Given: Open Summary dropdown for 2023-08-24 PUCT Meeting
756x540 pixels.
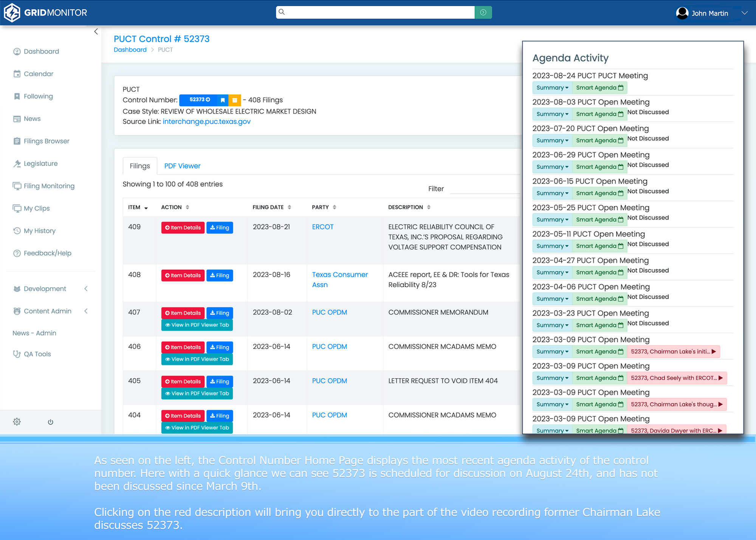Looking at the screenshot, I should pos(552,88).
